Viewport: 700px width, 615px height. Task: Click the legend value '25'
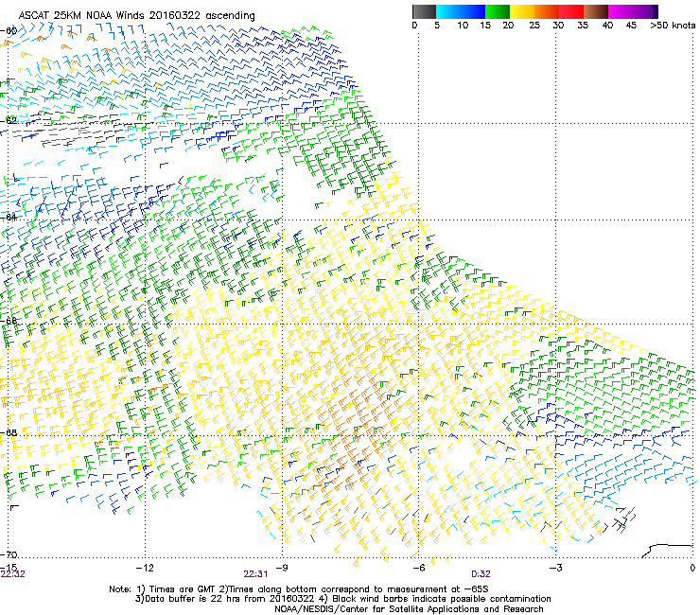click(x=534, y=25)
